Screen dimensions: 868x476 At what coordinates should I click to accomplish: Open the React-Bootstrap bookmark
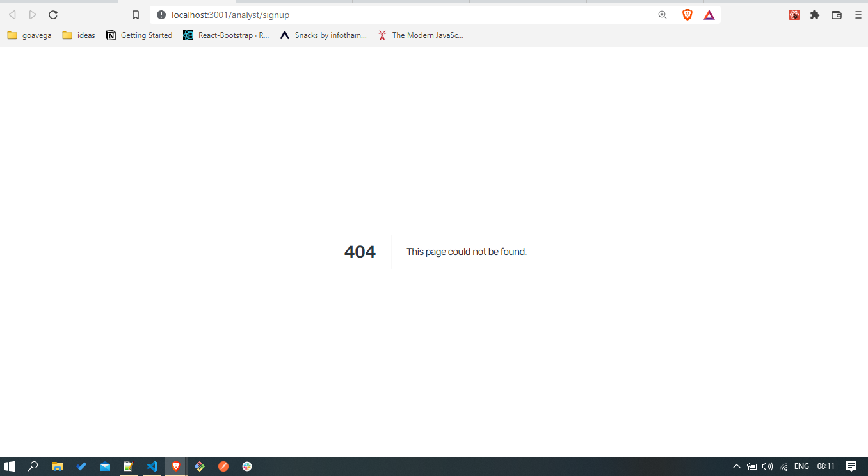click(x=227, y=35)
